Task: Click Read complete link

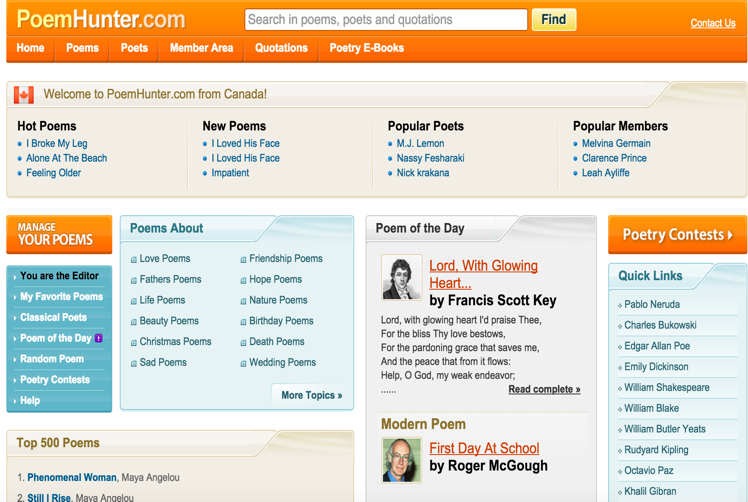Action: point(544,389)
